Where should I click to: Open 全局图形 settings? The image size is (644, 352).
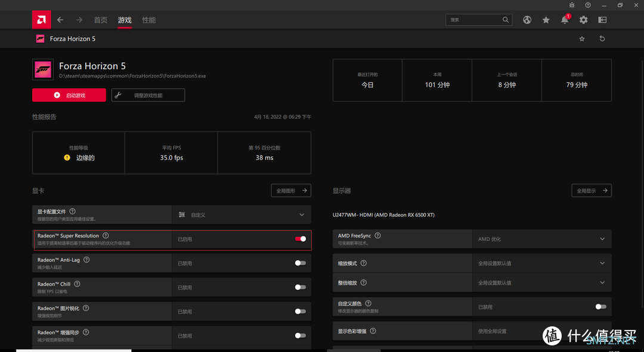tap(291, 190)
